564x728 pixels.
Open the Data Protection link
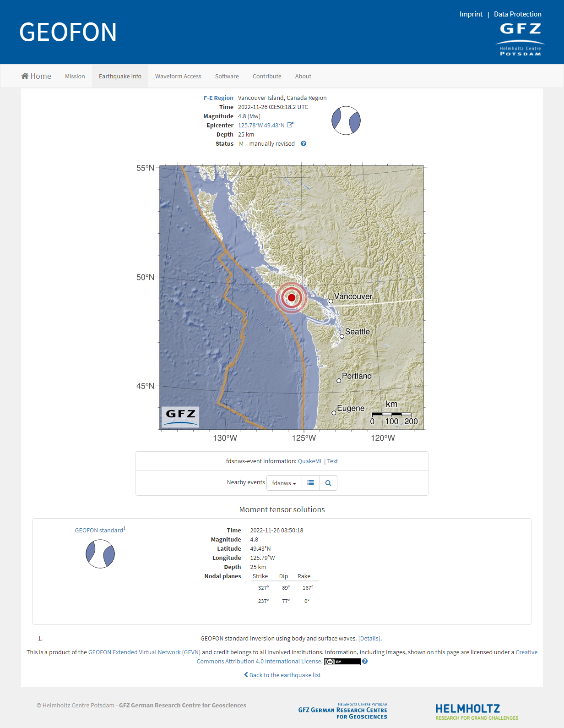pyautogui.click(x=517, y=14)
